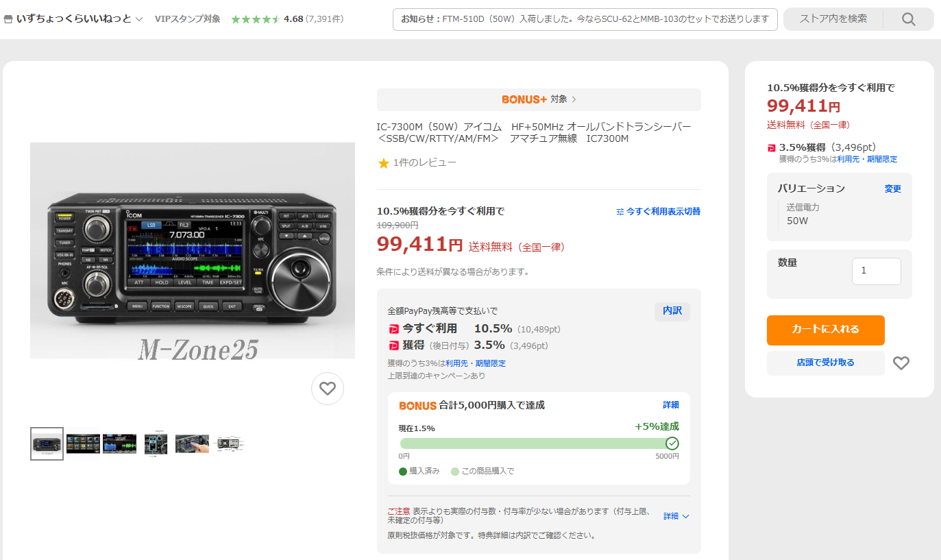The height and width of the screenshot is (560, 941).
Task: Click the カートに入れる button
Action: pos(825,330)
